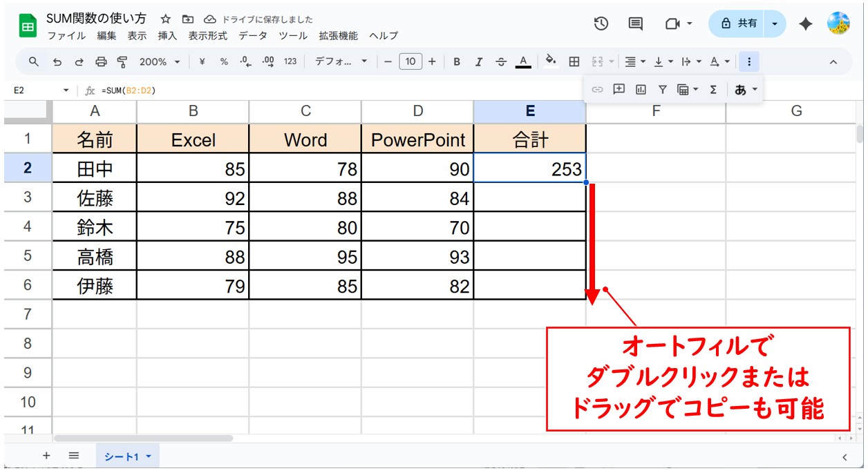Toggle bold formatting
This screenshot has height=473, width=868.
(457, 62)
